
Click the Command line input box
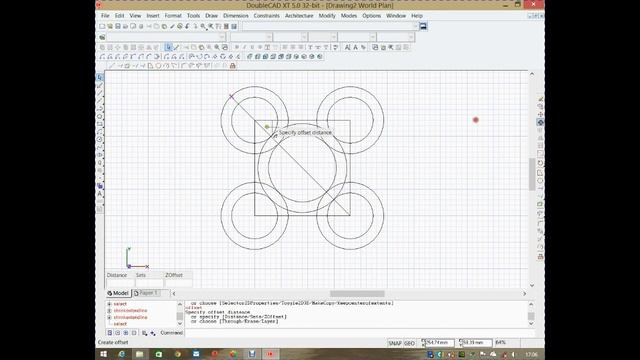pos(359,333)
